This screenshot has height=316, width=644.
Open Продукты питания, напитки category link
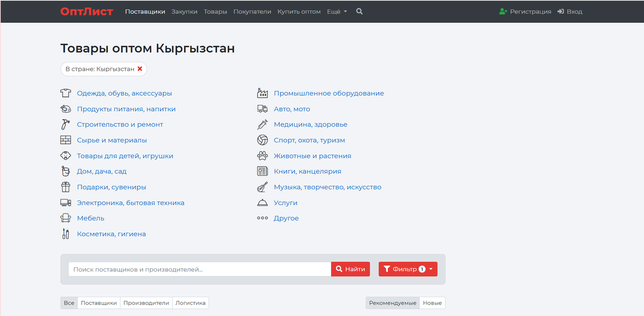pyautogui.click(x=126, y=109)
